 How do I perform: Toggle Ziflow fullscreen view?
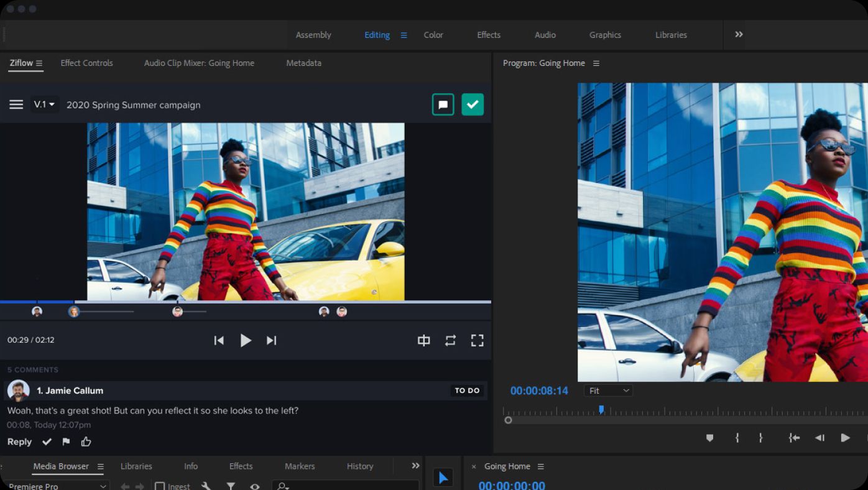click(477, 340)
